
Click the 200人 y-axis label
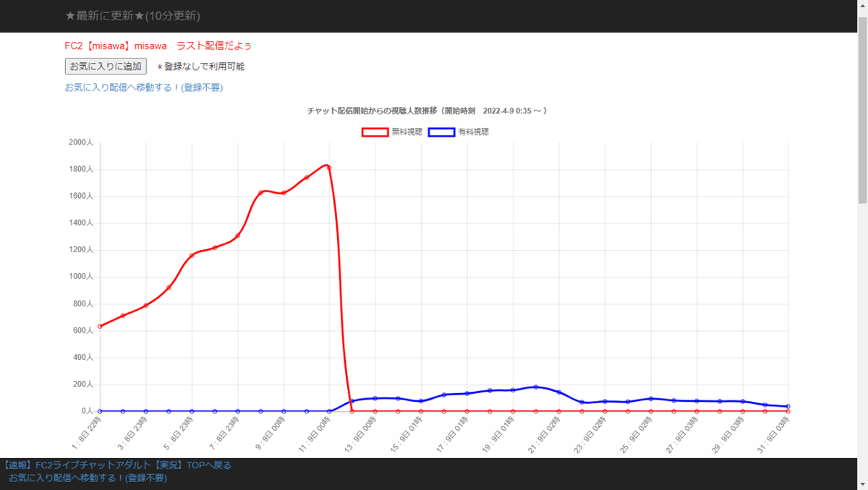83,384
